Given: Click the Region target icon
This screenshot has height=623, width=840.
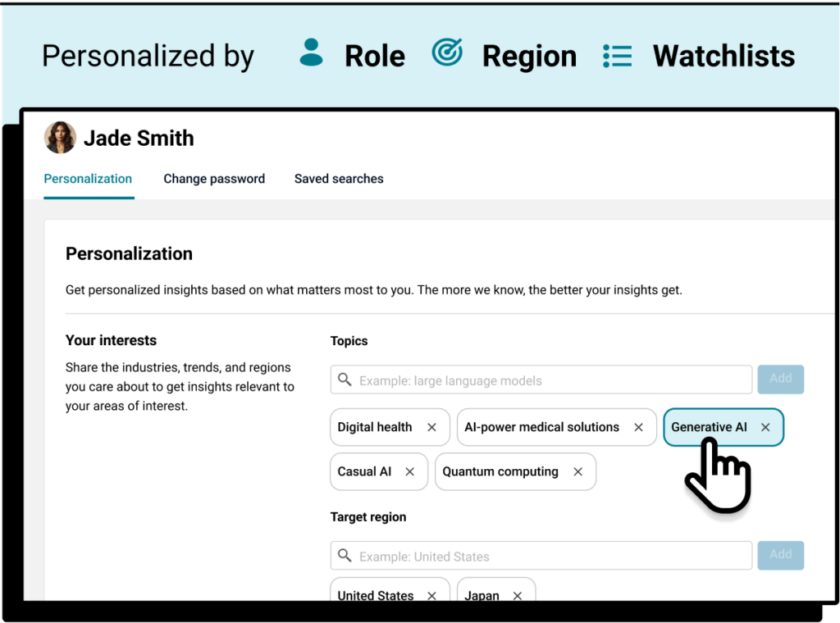Looking at the screenshot, I should click(447, 53).
